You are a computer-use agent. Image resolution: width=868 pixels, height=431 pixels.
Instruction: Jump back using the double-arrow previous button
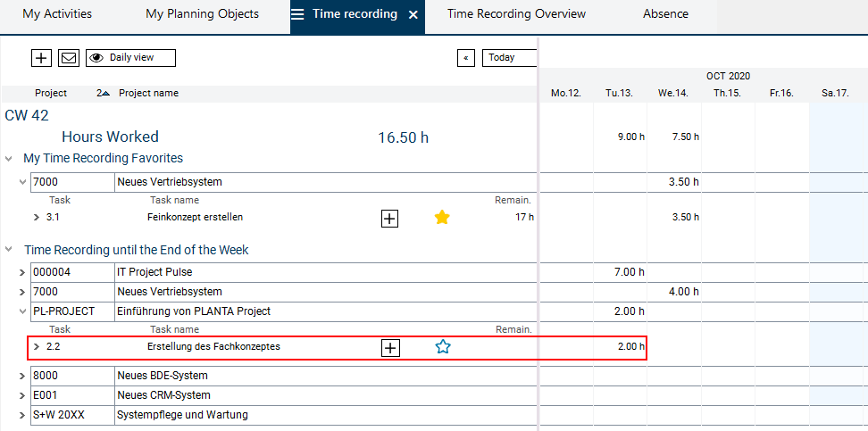pos(465,58)
